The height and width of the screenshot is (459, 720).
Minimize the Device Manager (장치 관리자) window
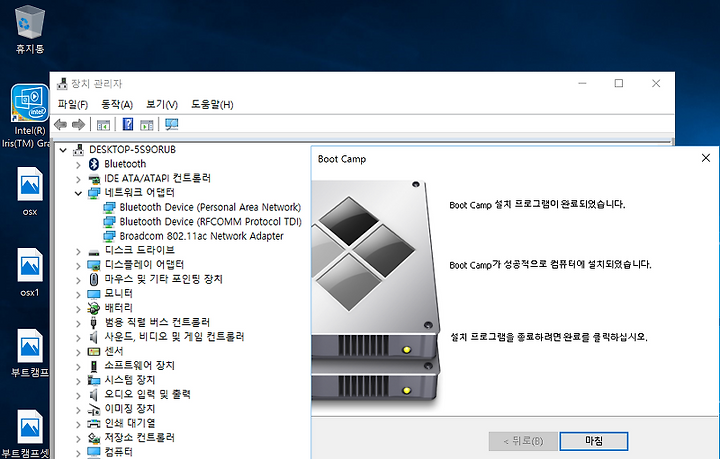click(582, 83)
